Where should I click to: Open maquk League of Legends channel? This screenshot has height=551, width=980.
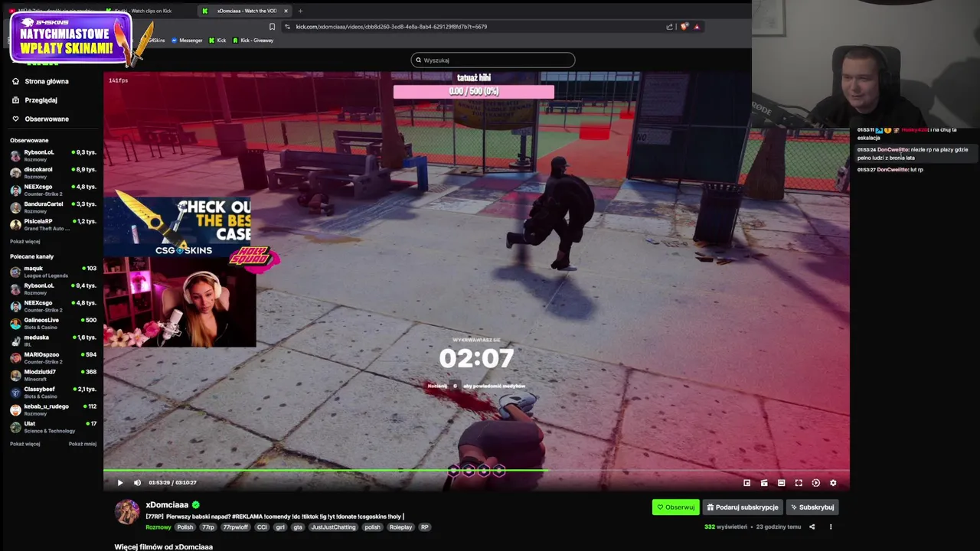pos(53,272)
